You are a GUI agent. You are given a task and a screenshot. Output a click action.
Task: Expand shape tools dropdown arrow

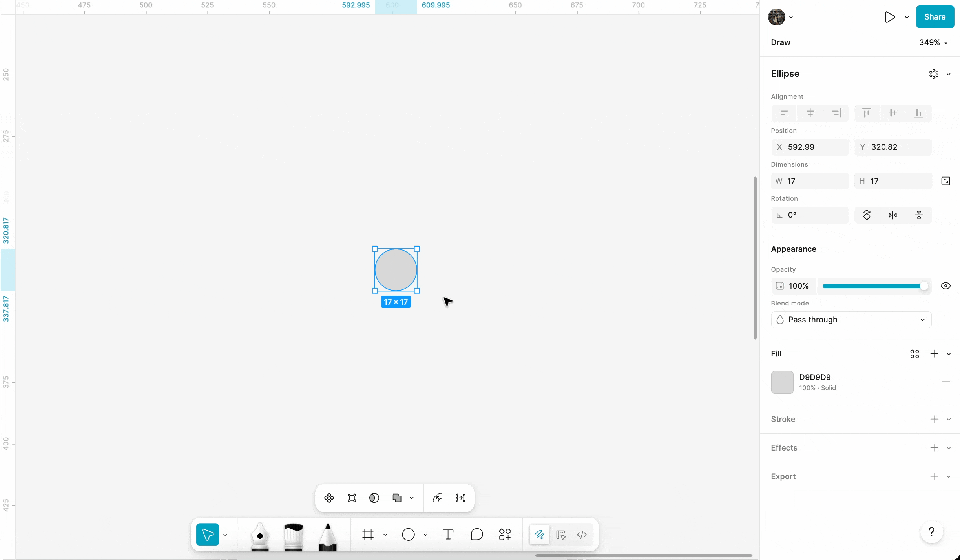tap(425, 535)
